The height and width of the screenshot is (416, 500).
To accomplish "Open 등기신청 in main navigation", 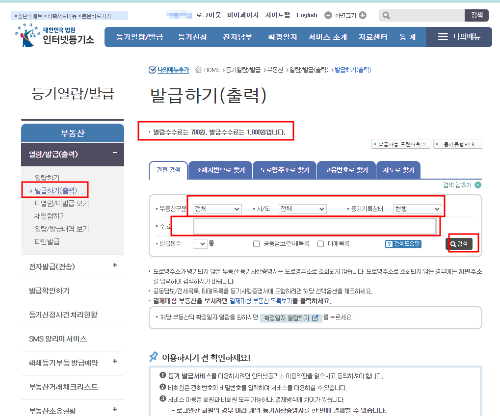I will coord(192,37).
